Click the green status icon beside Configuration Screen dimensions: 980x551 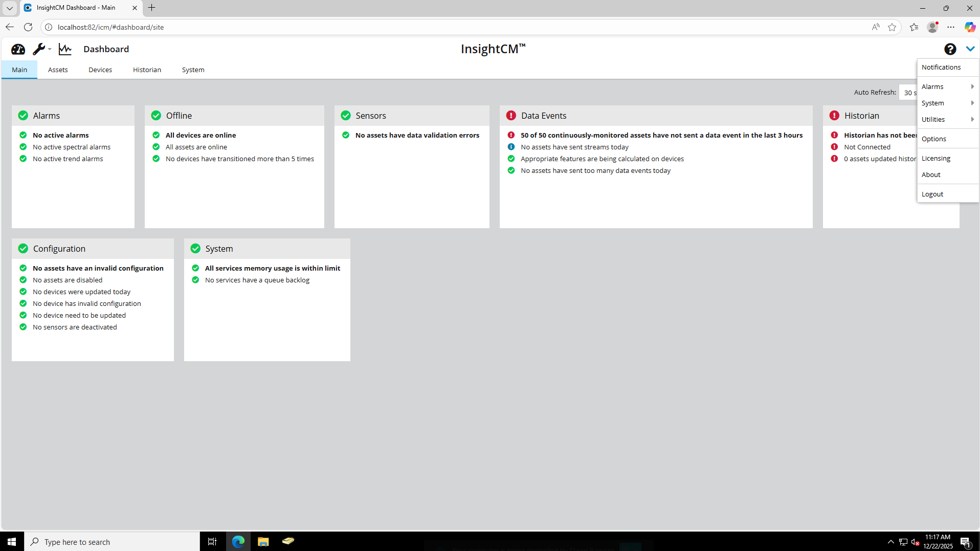tap(23, 249)
